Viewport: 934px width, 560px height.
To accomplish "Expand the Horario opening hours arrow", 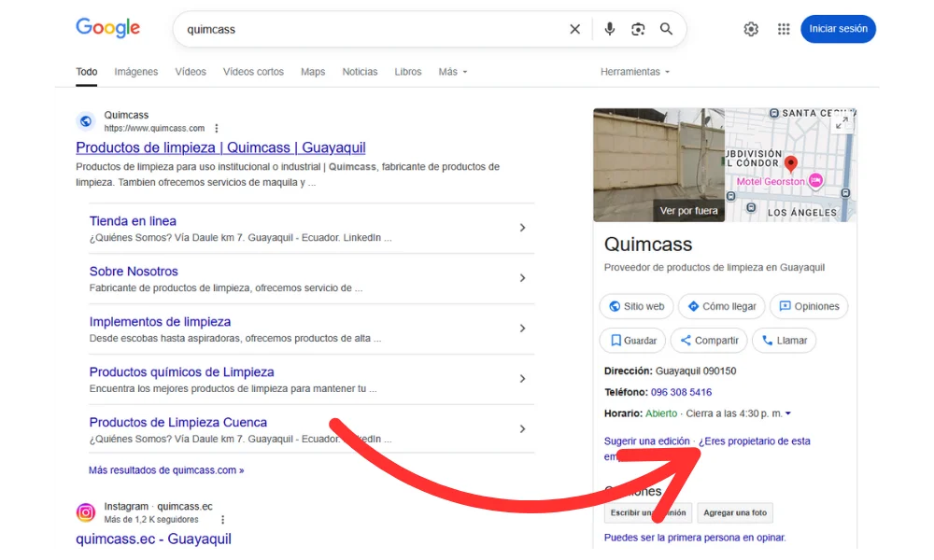I will pos(788,413).
